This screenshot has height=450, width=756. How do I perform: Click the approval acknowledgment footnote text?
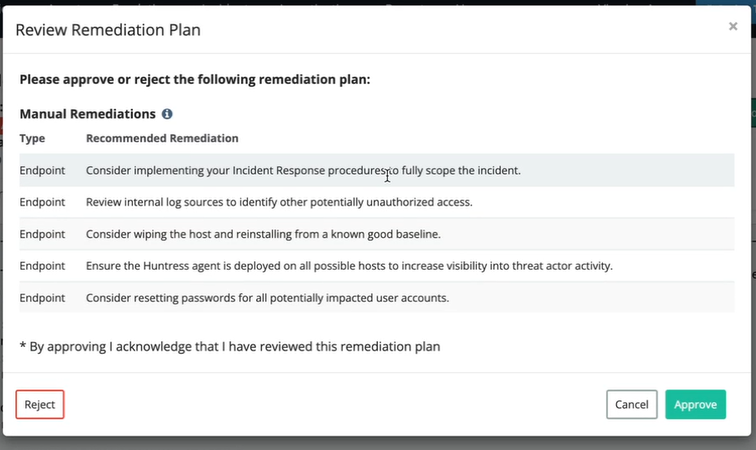(230, 346)
